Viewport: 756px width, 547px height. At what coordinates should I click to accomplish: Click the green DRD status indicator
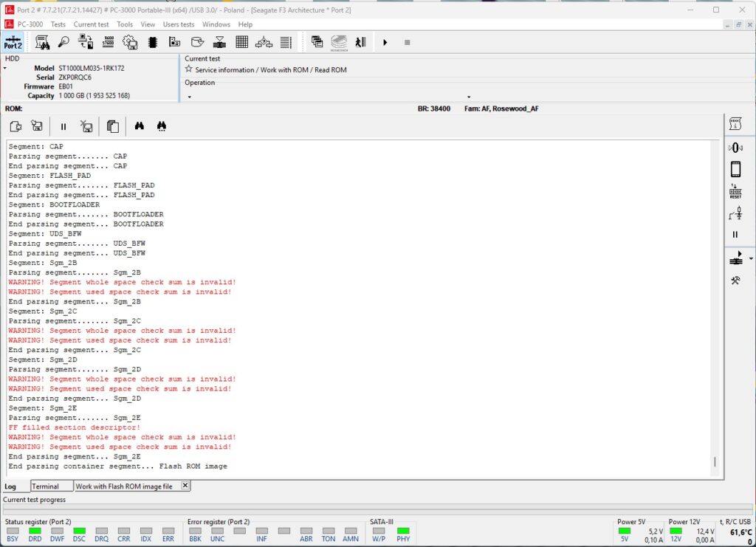point(35,531)
